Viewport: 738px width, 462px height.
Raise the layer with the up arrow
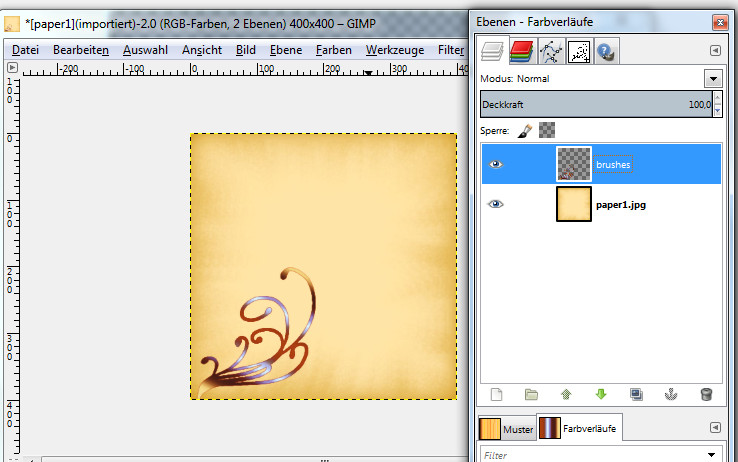(566, 394)
